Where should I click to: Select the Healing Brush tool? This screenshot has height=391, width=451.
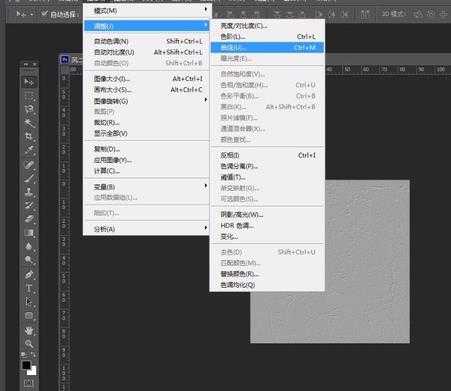pyautogui.click(x=29, y=164)
